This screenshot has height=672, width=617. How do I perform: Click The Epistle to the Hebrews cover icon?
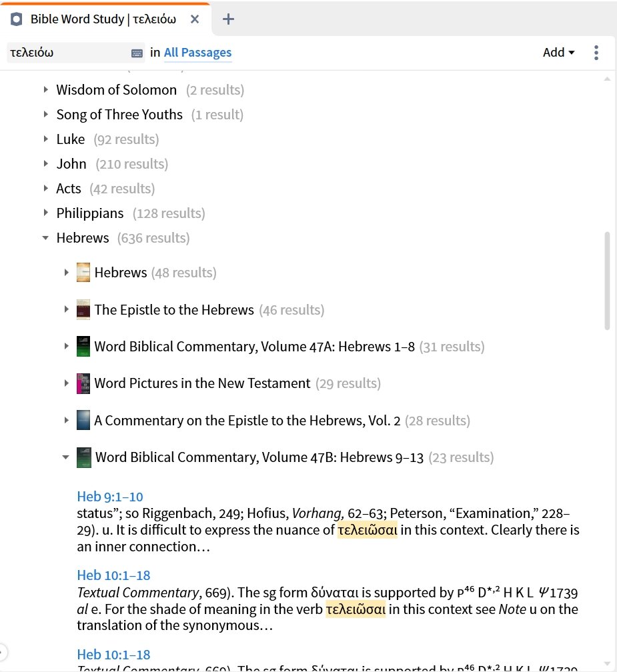[83, 309]
